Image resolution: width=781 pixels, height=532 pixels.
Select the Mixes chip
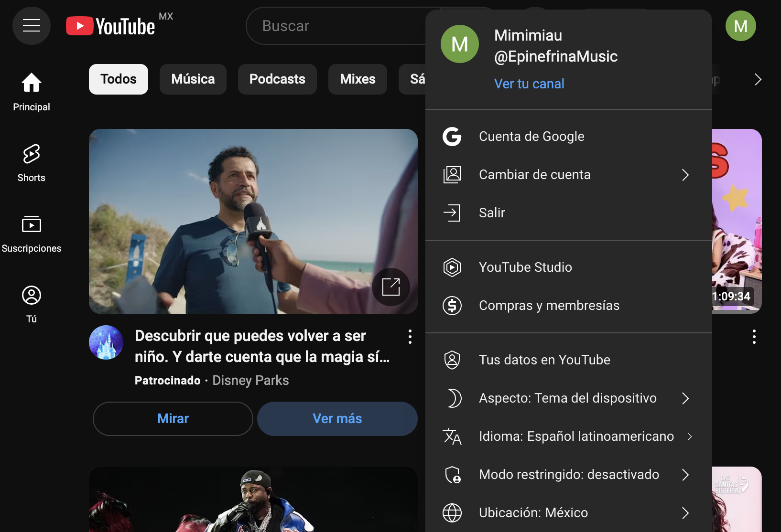point(358,79)
